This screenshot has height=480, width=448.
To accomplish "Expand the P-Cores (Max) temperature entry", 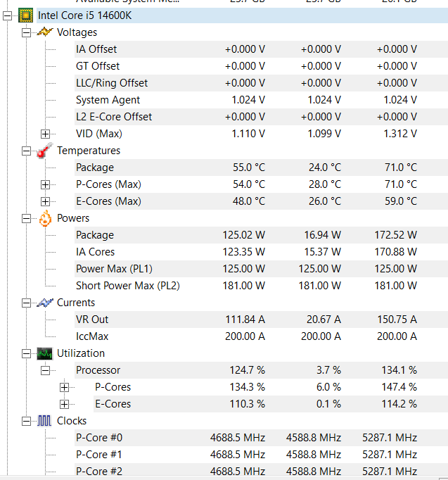I will [x=45, y=184].
